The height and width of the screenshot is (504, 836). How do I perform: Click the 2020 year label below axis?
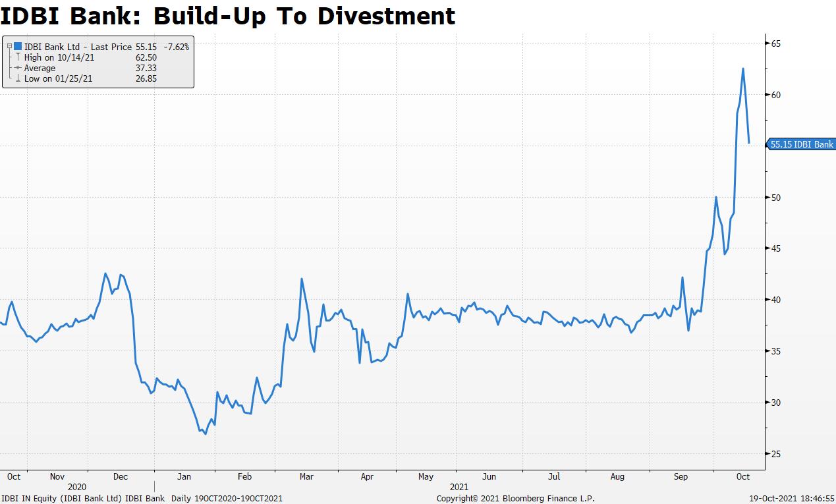coord(77,486)
